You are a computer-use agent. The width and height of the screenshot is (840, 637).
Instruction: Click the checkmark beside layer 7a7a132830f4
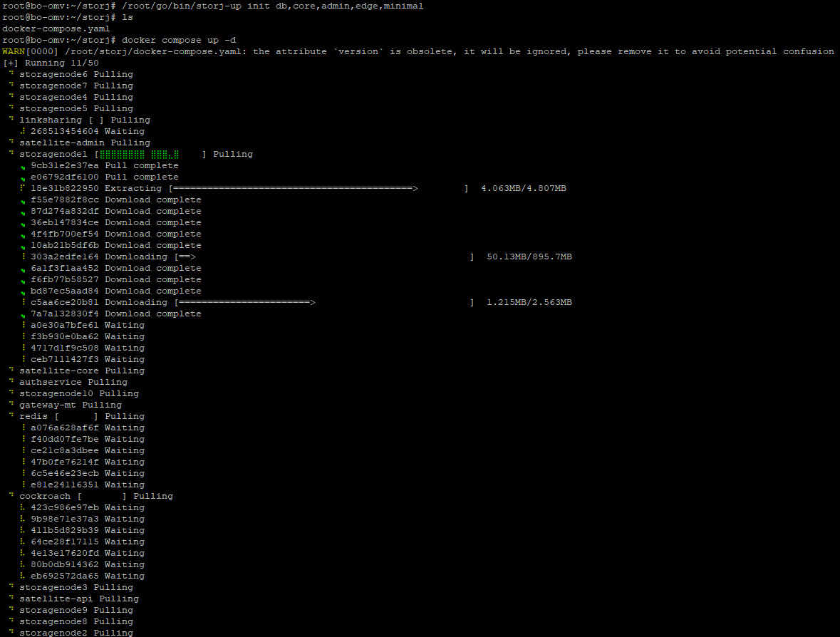24,315
